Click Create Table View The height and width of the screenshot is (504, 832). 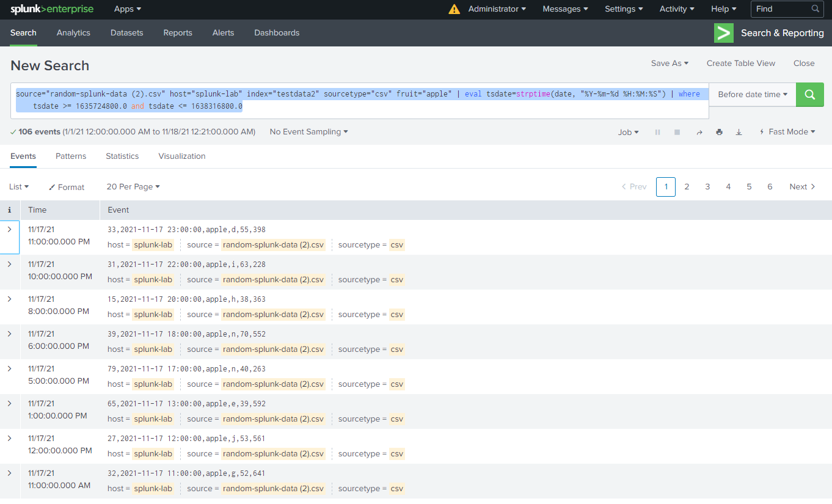click(x=741, y=64)
